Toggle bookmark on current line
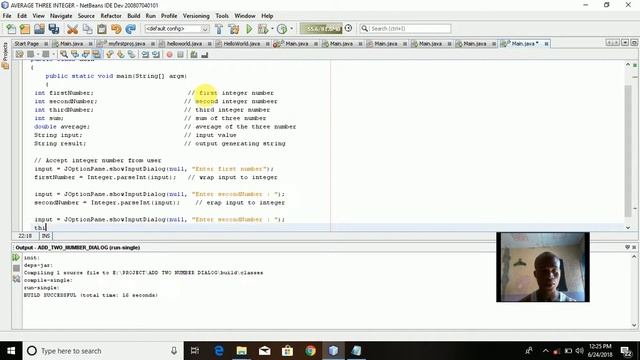640x360 pixels. click(x=131, y=54)
